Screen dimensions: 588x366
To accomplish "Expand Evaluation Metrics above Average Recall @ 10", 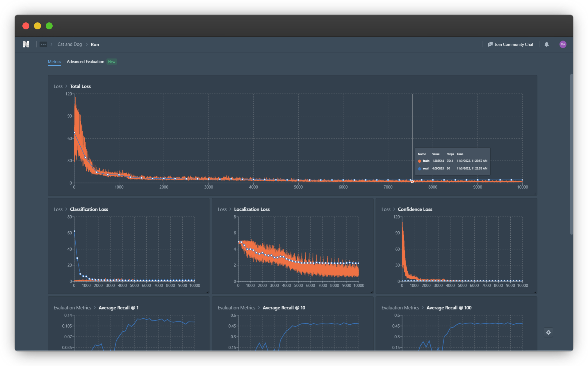I will click(x=236, y=308).
